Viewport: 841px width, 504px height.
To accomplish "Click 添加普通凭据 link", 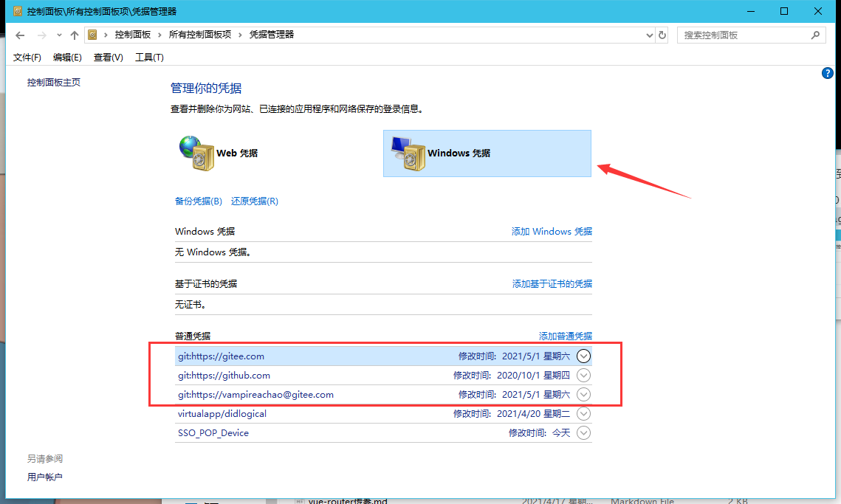I will pyautogui.click(x=565, y=336).
